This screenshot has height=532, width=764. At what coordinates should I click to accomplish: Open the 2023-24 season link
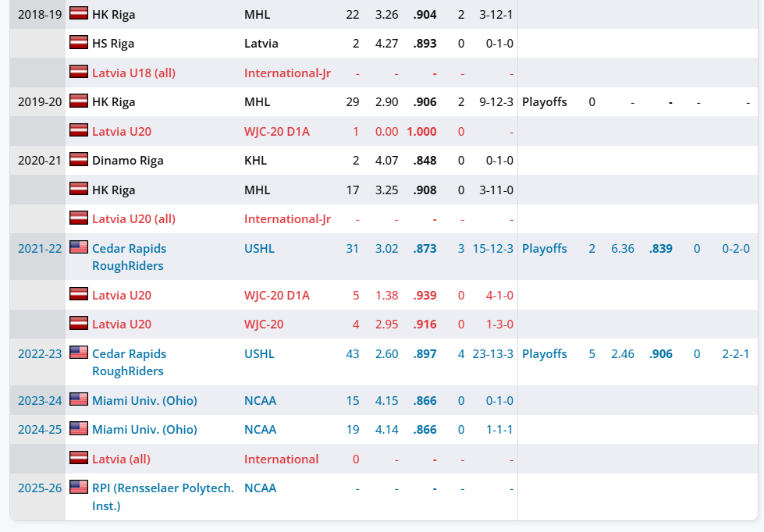(x=40, y=400)
